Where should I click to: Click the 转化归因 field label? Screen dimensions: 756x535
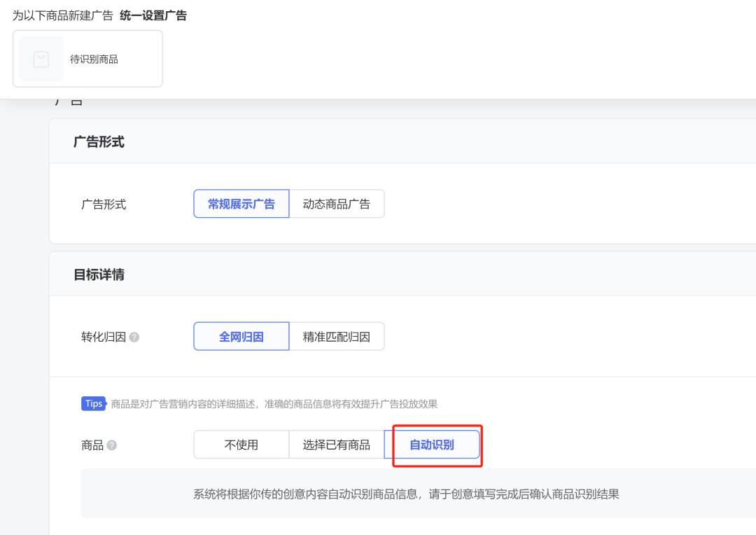click(x=104, y=337)
